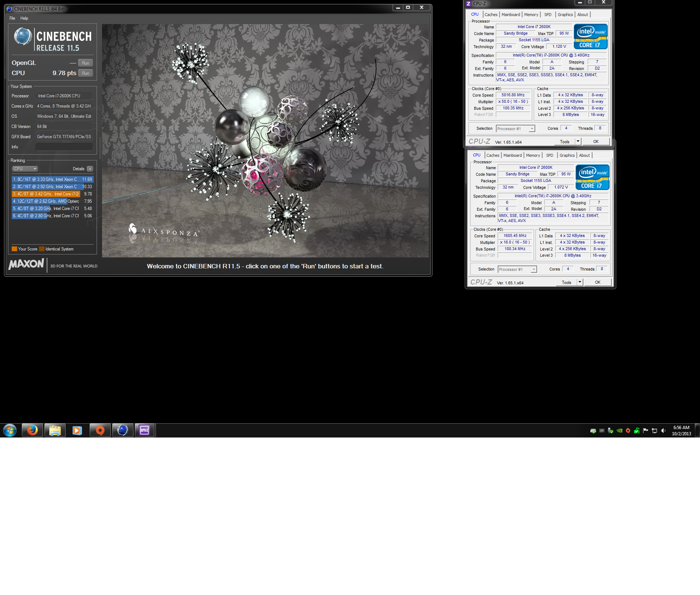This screenshot has height=595, width=700.
Task: Open the Windows Start menu orb
Action: point(10,431)
